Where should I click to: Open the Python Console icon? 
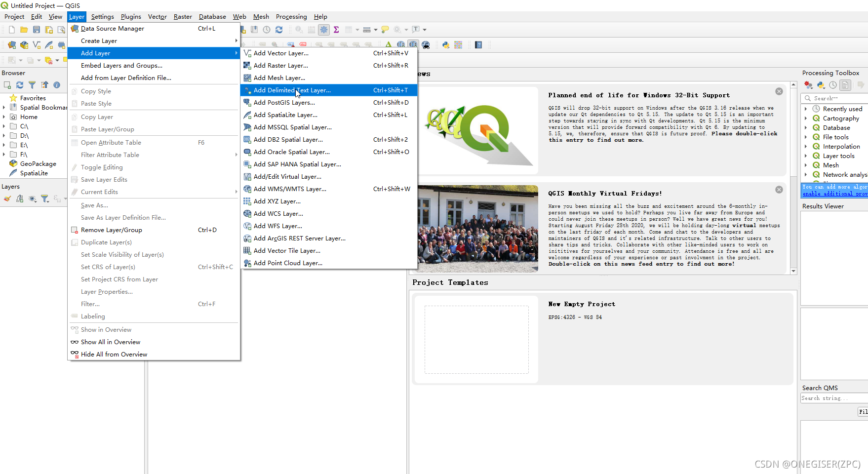tap(446, 45)
